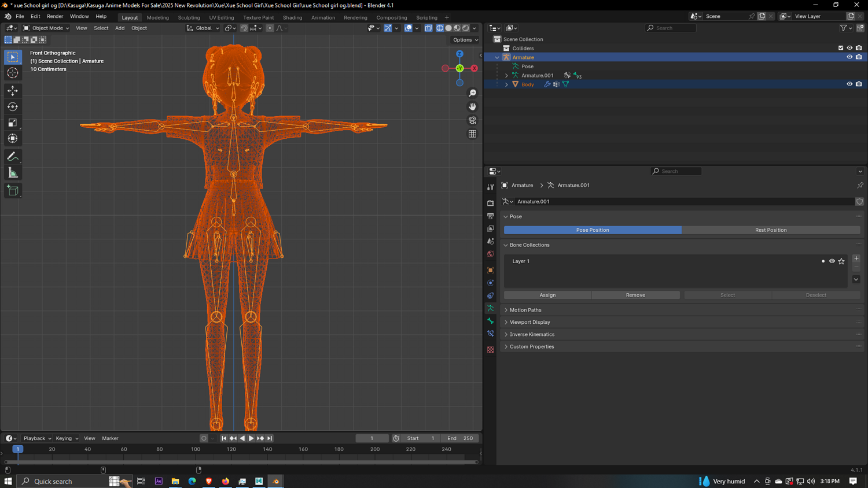868x488 pixels.
Task: Choose the Scale tool
Action: [x=13, y=123]
